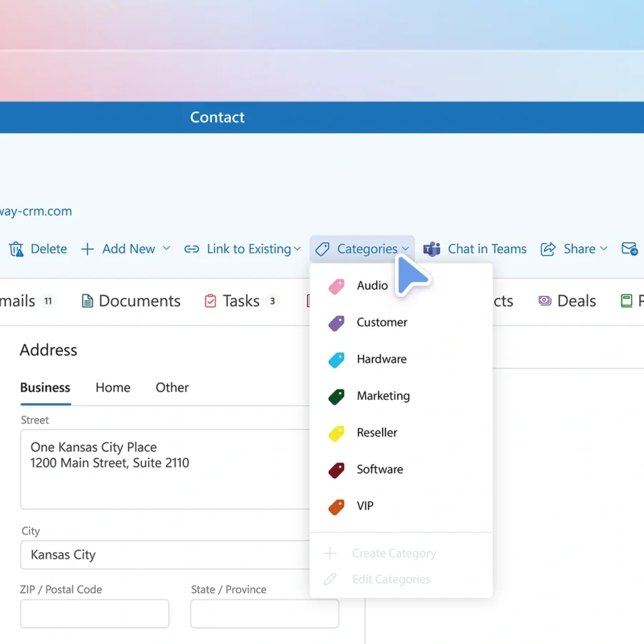Click the Create Category option

click(394, 553)
